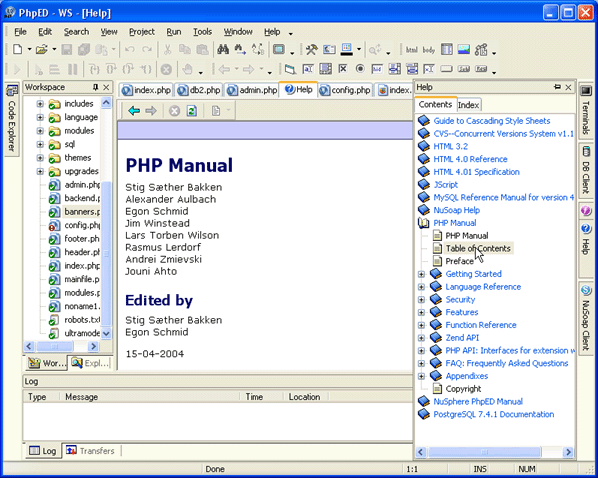Expand the includes folder
This screenshot has width=598, height=478.
tap(40, 104)
